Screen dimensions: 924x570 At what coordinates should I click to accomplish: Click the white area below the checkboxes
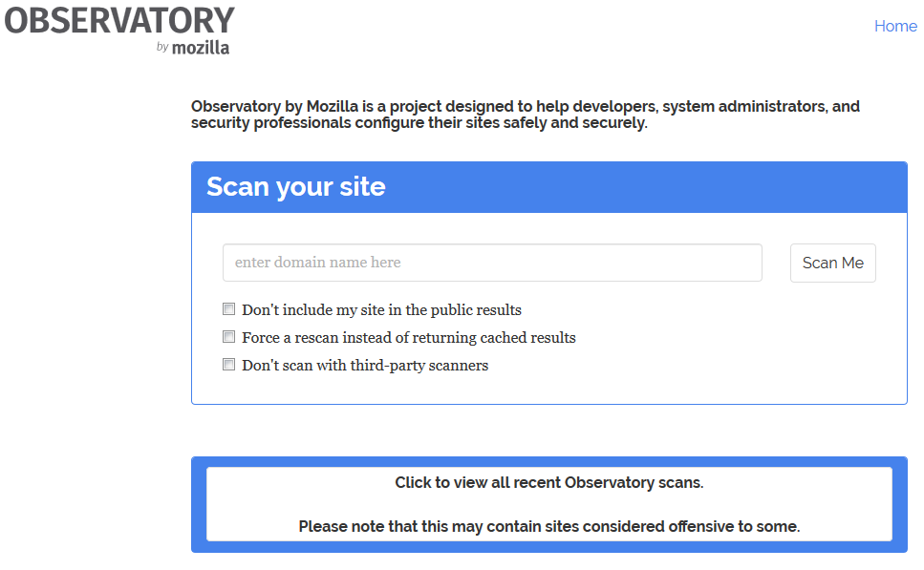[x=549, y=390]
